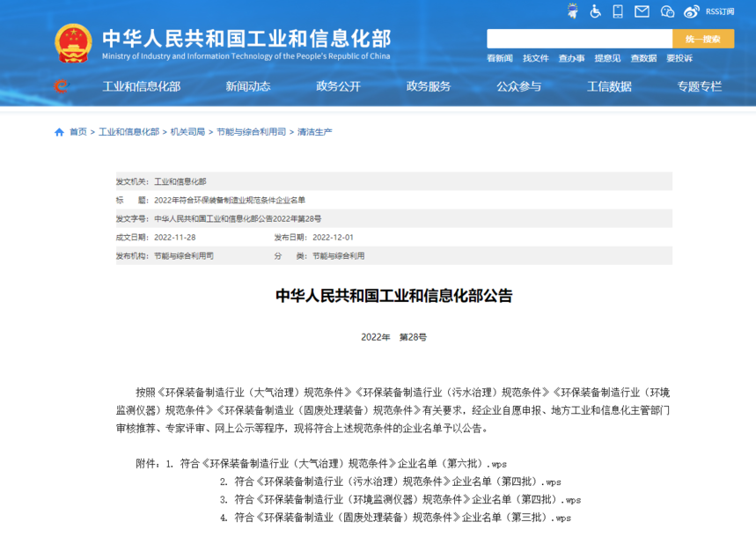Open the 公众参与 navigation menu

click(x=518, y=86)
